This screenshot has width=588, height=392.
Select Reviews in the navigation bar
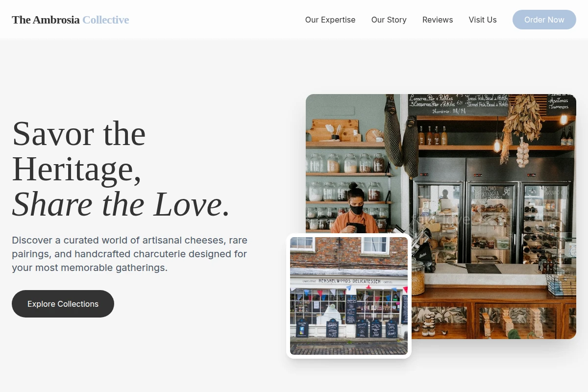pos(438,20)
